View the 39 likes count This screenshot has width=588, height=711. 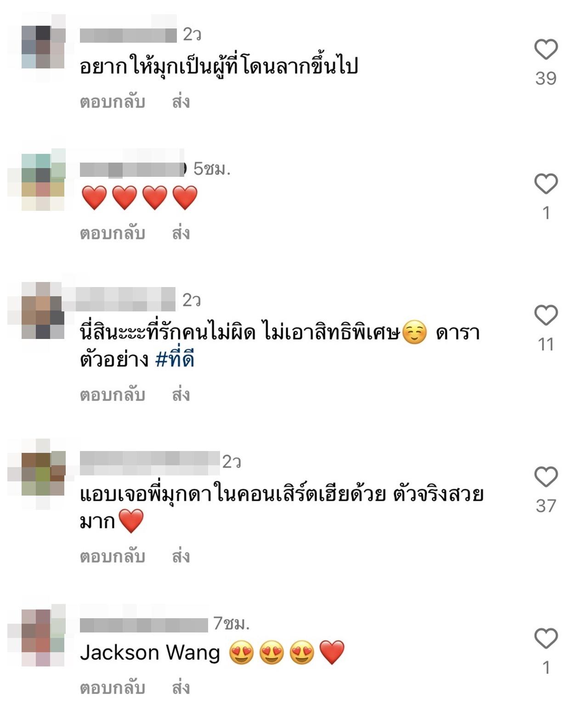coord(546,79)
